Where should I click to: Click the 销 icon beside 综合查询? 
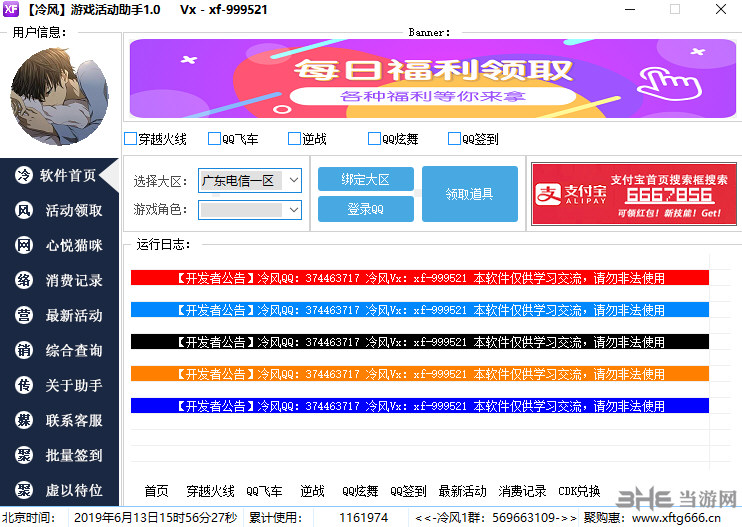point(24,350)
